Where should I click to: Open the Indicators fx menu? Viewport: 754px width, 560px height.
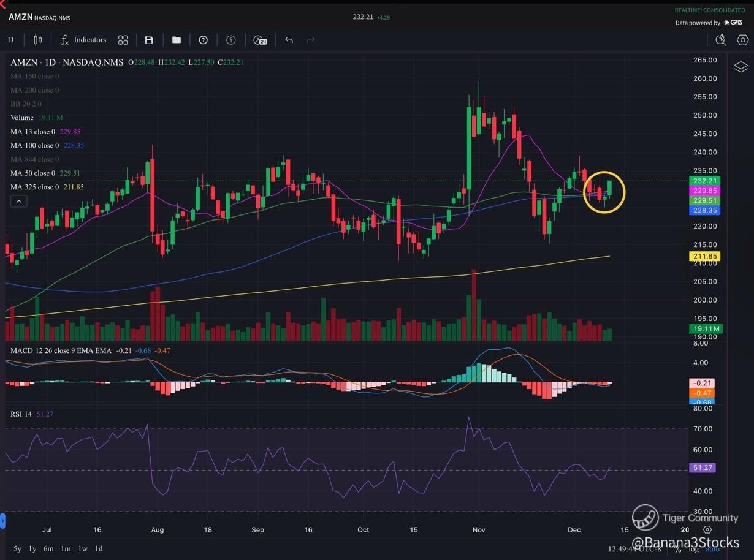click(83, 40)
